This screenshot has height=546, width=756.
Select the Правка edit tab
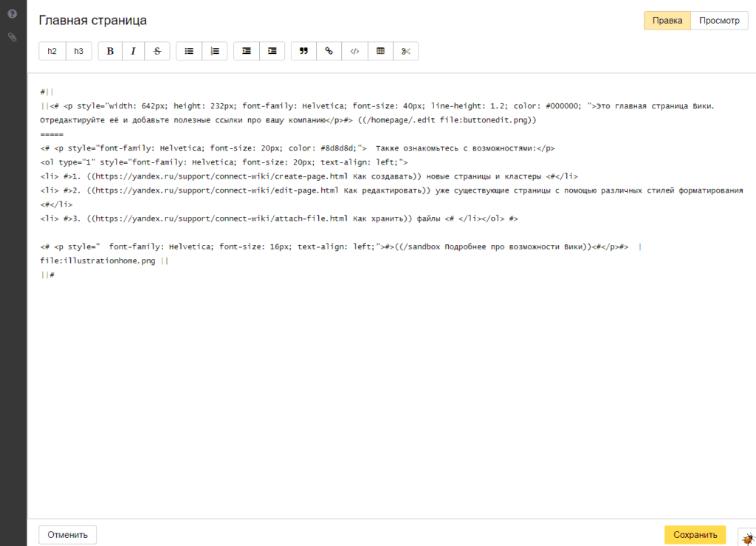(667, 21)
